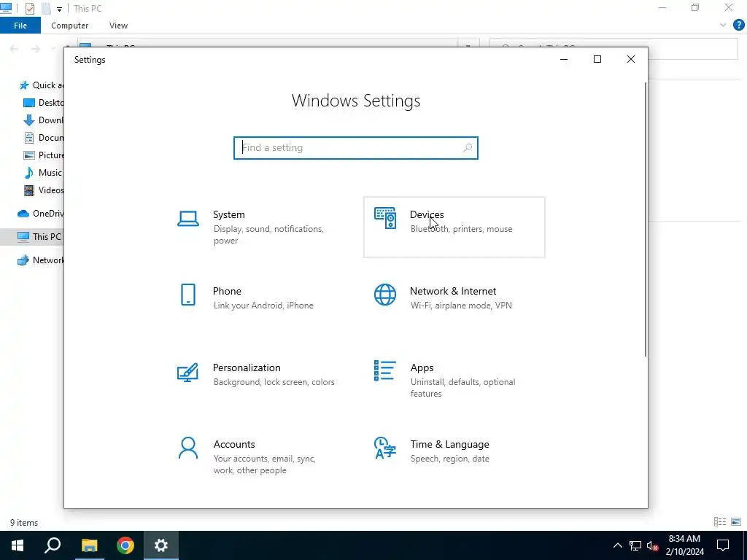Select Pictures in the navigation pane
This screenshot has height=560, width=747.
(43, 155)
